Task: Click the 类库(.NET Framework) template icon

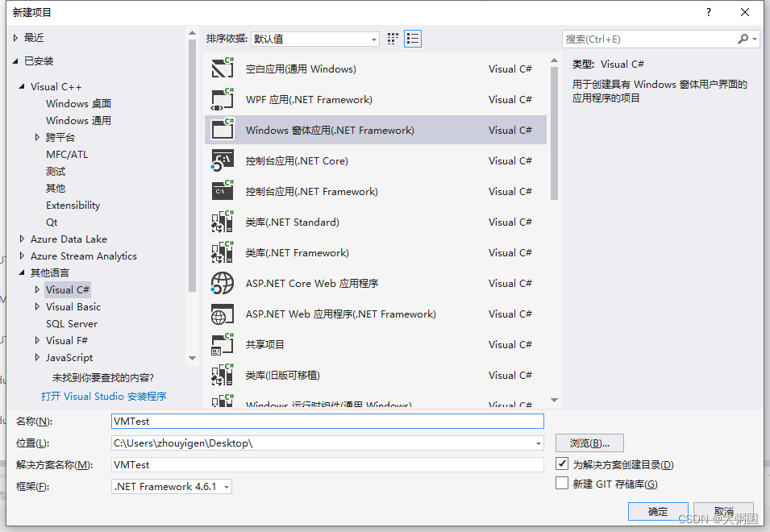Action: 223,252
